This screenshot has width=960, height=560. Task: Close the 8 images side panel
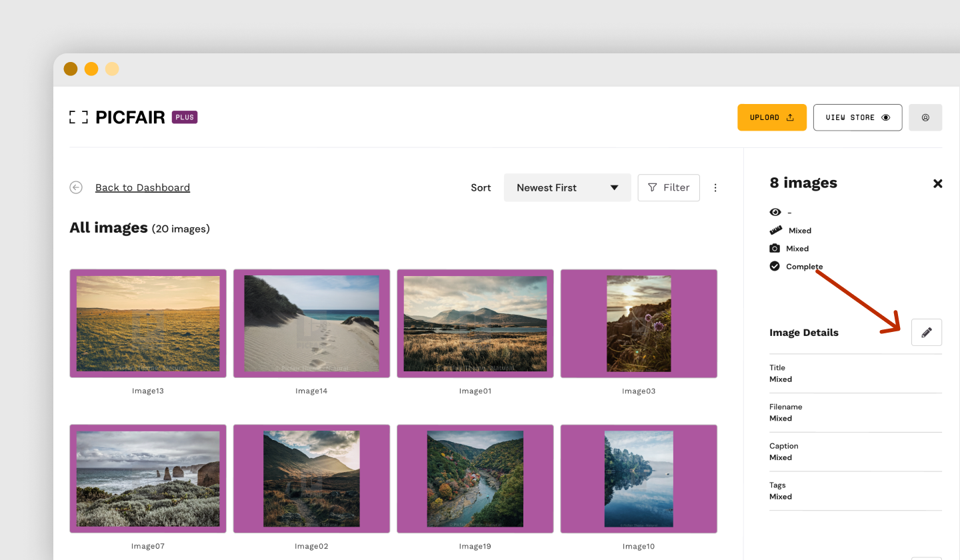click(x=937, y=183)
